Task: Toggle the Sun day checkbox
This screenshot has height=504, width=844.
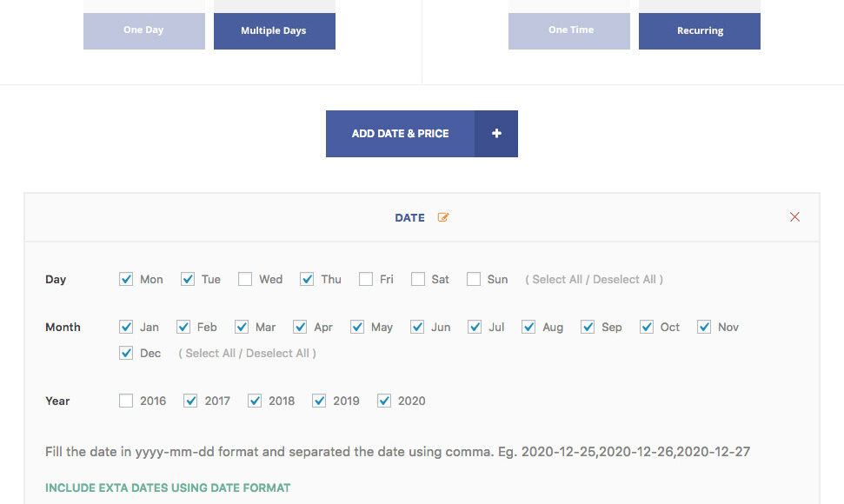Action: (474, 279)
